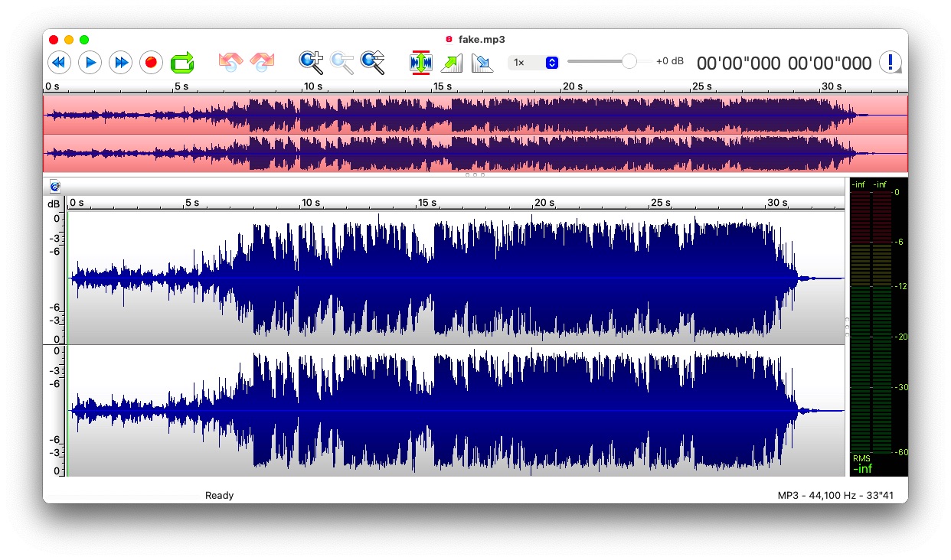Click the Redo arrow icon
This screenshot has height=560, width=951.
262,63
